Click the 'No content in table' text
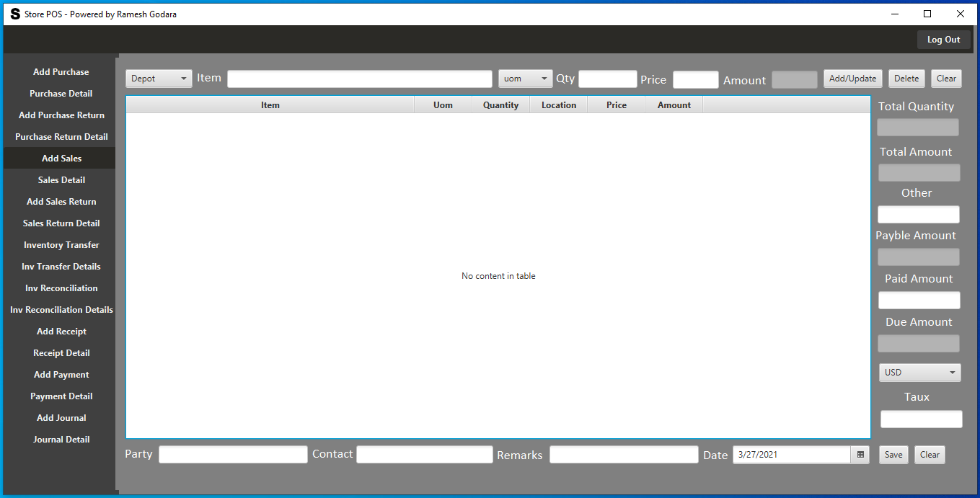 [x=498, y=276]
